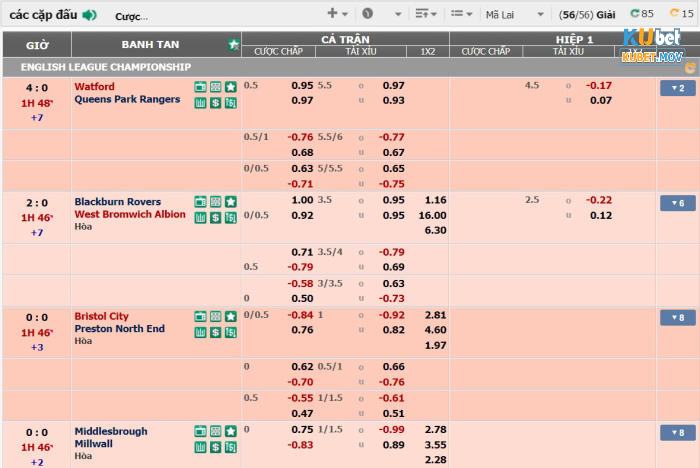Open live TV stream for Watford match
The height and width of the screenshot is (468, 700).
click(x=200, y=87)
